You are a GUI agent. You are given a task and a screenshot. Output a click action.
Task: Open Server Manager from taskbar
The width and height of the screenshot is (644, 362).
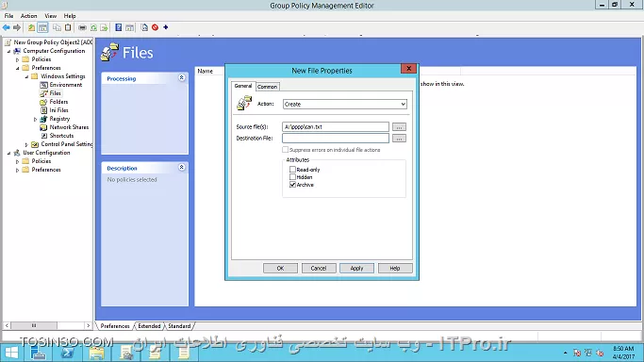39,353
